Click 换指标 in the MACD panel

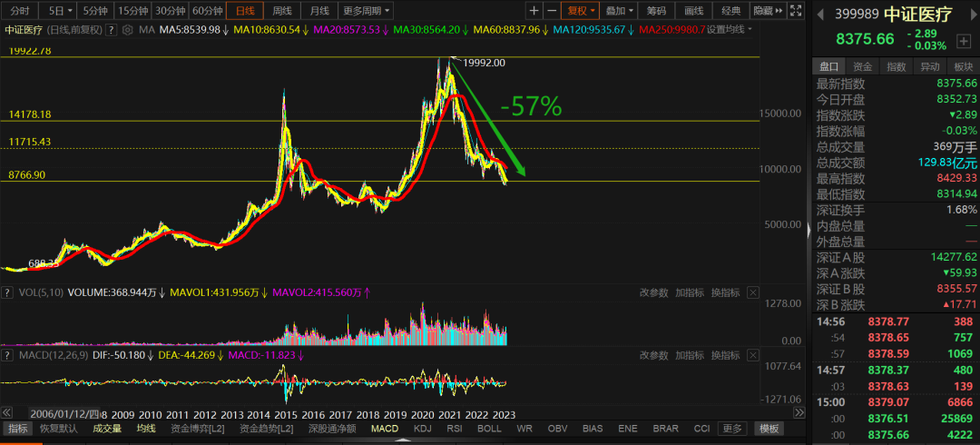pyautogui.click(x=726, y=355)
